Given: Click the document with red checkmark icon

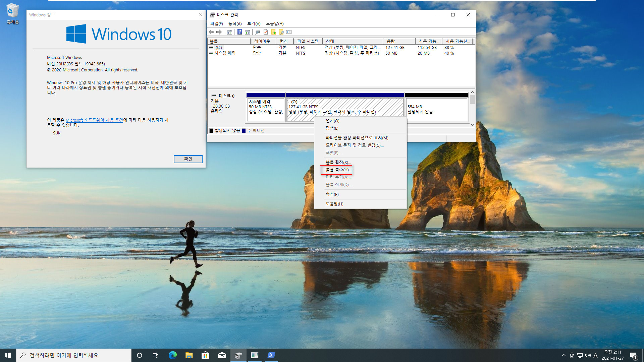Looking at the screenshot, I should (x=266, y=32).
